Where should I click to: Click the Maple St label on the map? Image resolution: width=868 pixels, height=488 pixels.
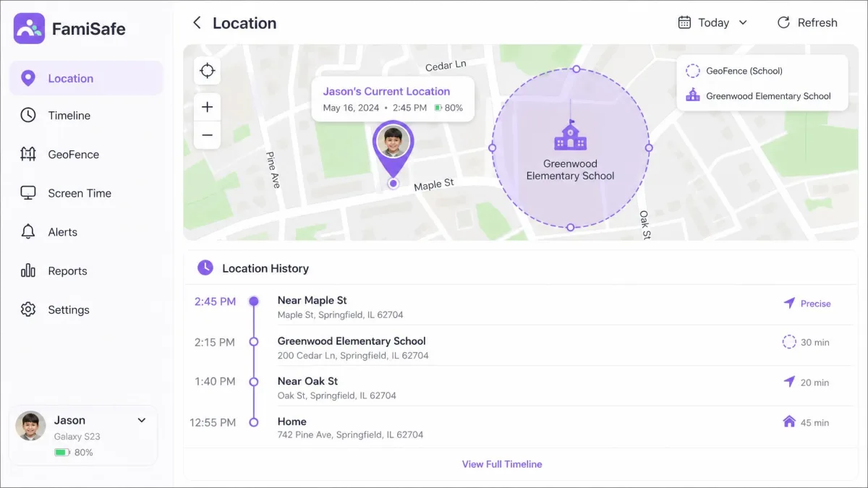click(434, 184)
